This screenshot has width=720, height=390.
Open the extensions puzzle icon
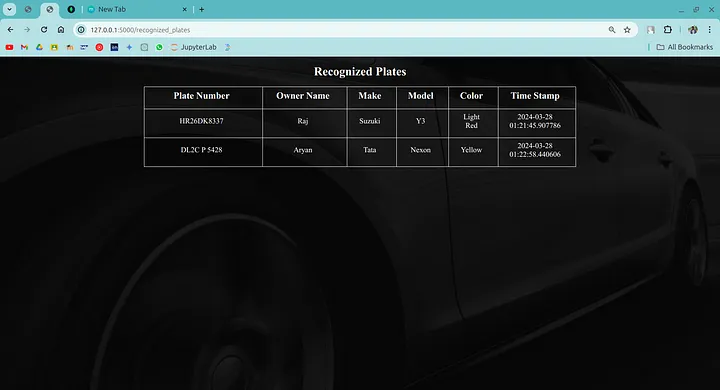point(668,30)
